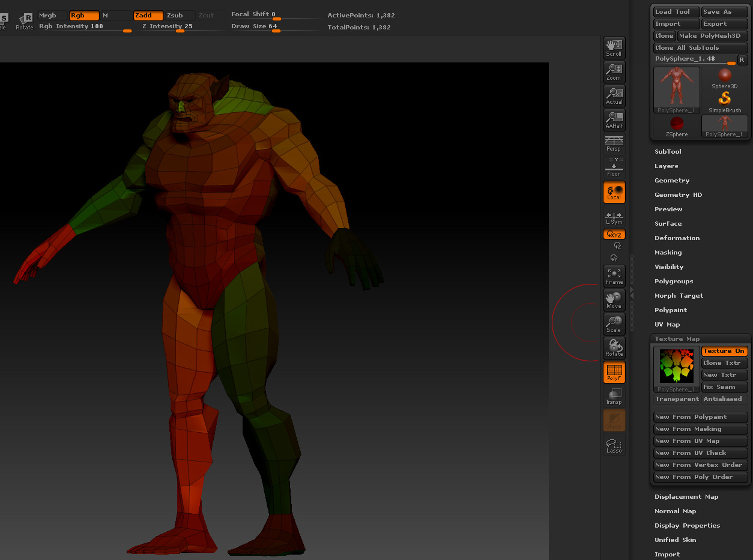Click the Rgb Intensity slider

[85, 27]
